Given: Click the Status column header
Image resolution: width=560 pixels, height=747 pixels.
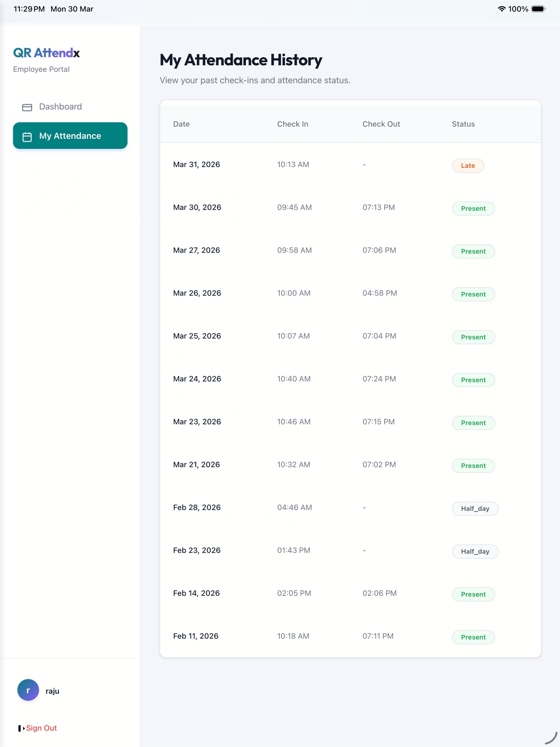Looking at the screenshot, I should pos(463,124).
